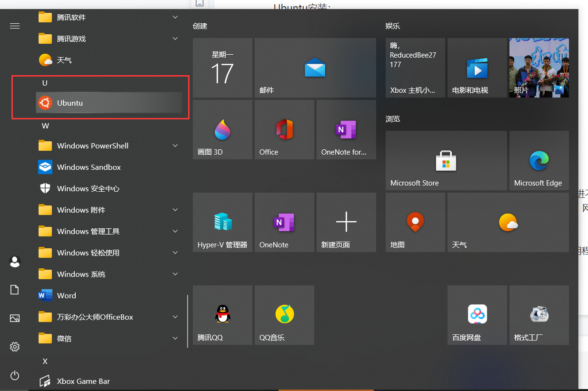588x391 pixels.
Task: Open the OneNote for... tile
Action: click(x=346, y=129)
